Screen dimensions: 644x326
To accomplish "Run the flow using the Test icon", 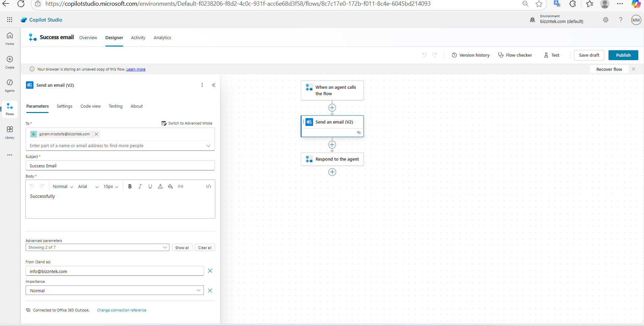I will click(552, 55).
